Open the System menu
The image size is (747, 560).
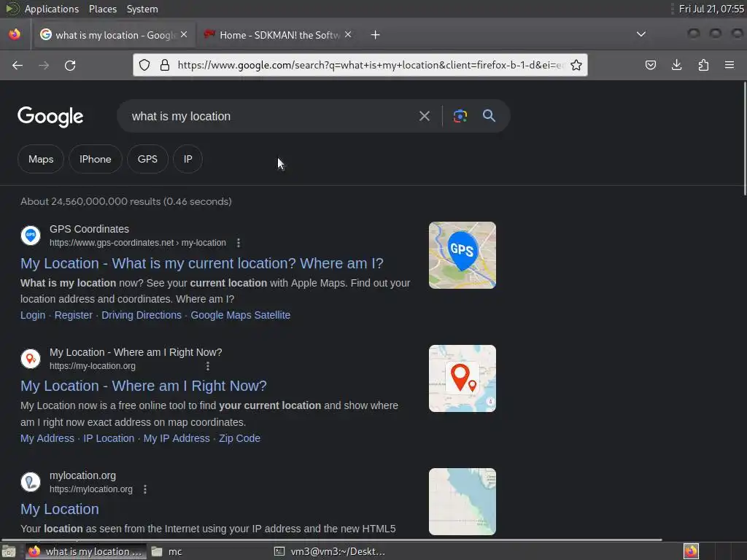pos(142,9)
